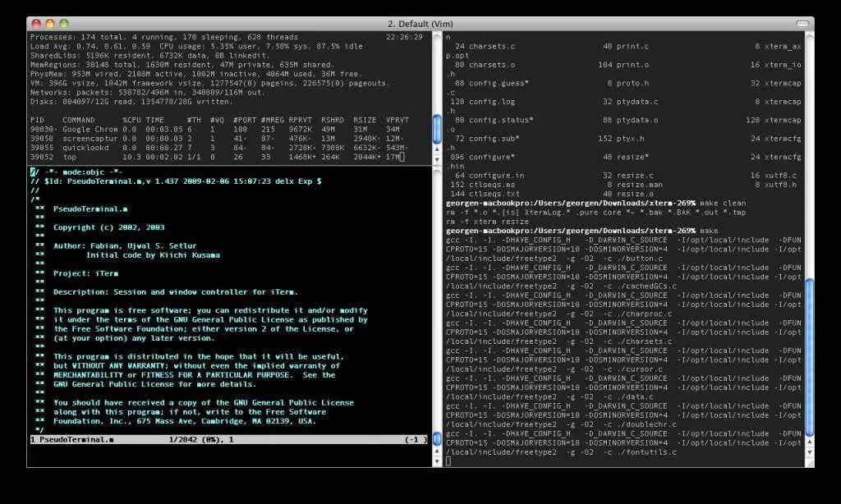Screen dimensions: 841x504
Task: Click the resize grip at the window's bottom-right corner
Action: click(x=808, y=462)
